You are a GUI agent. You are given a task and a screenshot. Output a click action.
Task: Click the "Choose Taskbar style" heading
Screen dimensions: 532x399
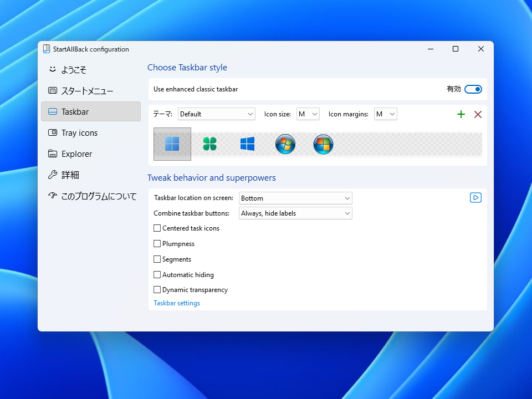point(187,68)
